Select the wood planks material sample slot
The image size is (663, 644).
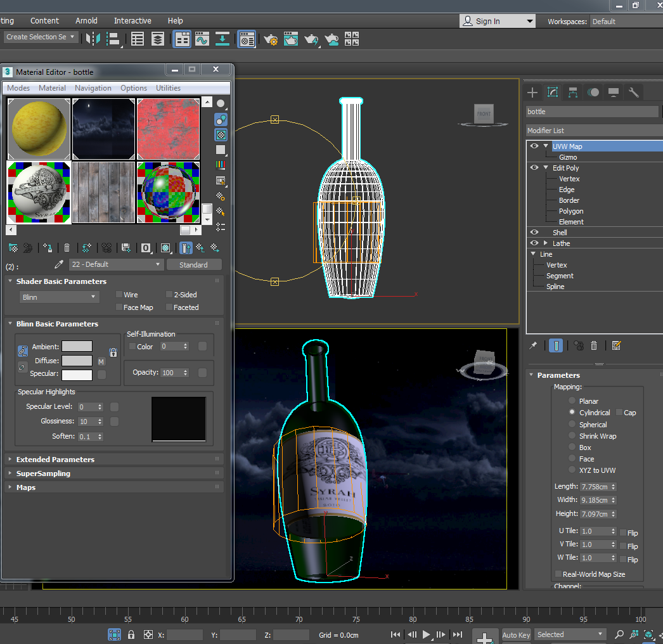[103, 192]
